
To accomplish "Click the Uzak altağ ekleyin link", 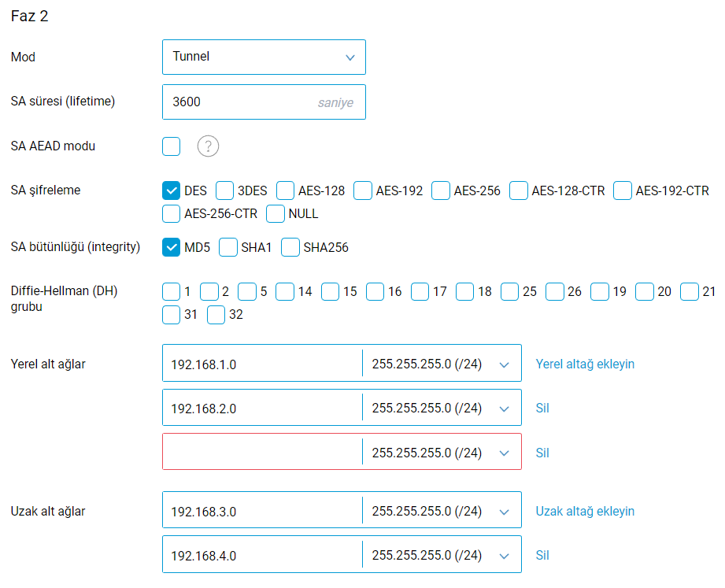I will 585,512.
